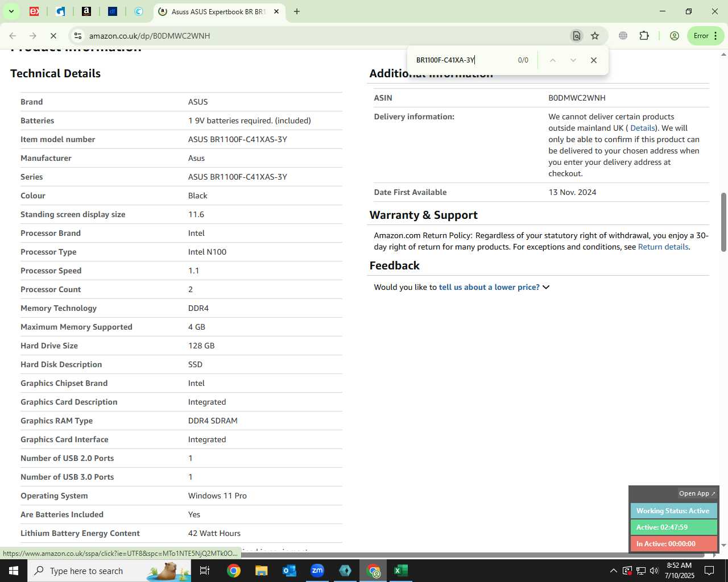728x582 pixels.
Task: Click the Operating System value Windows 11 Pro
Action: (217, 496)
